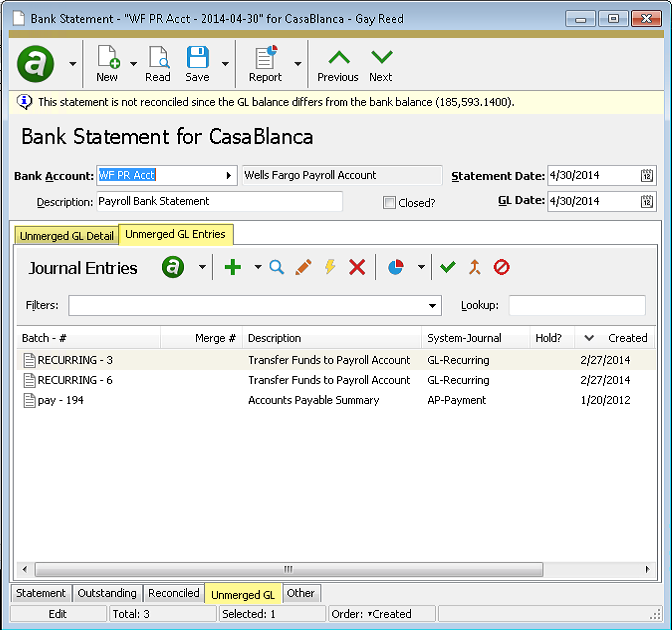The width and height of the screenshot is (672, 630).
Task: Click in the Lookup input field
Action: (x=576, y=306)
